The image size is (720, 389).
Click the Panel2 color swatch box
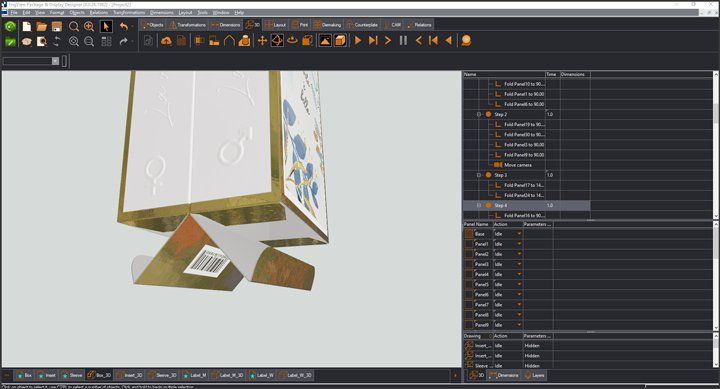tap(469, 254)
